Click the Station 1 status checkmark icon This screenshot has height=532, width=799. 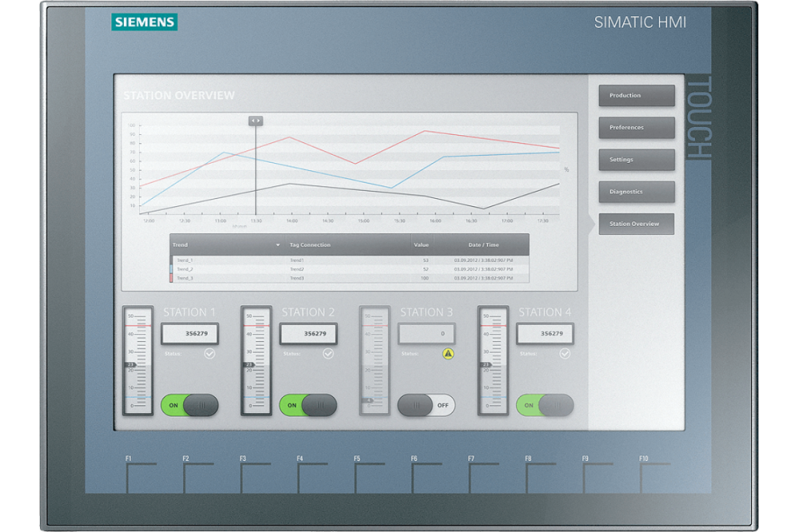click(209, 353)
